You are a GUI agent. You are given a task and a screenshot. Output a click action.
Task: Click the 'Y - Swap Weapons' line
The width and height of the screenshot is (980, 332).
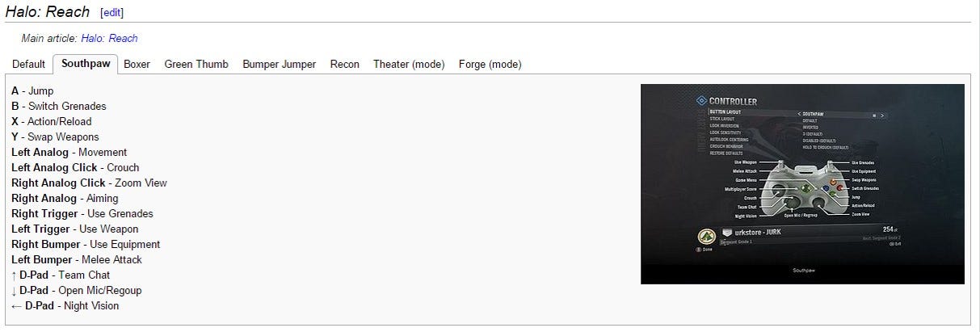click(x=55, y=137)
